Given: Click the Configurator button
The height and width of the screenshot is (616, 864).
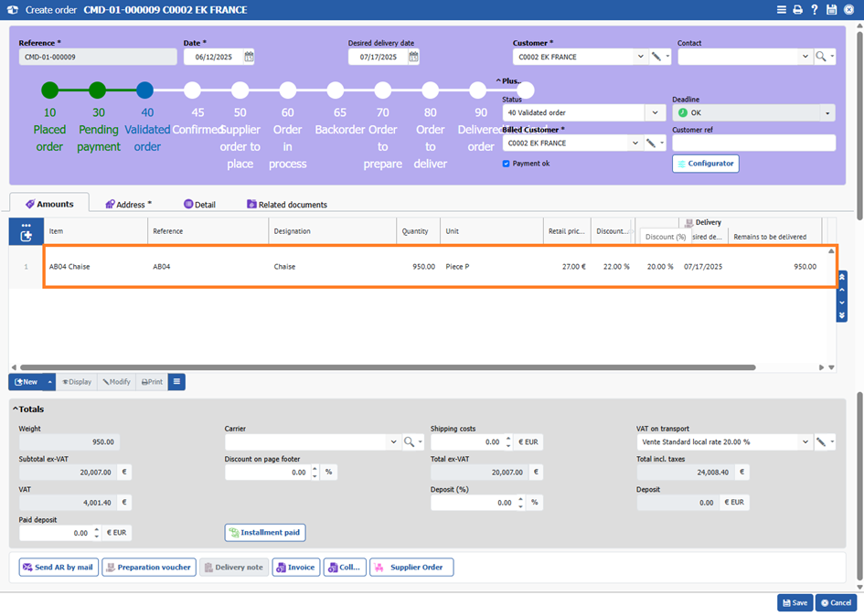Looking at the screenshot, I should tap(705, 164).
